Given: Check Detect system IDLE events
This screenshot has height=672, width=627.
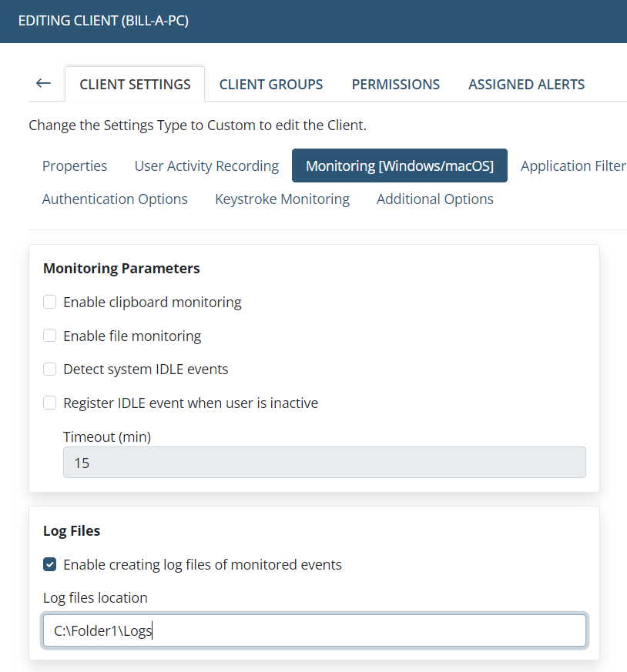Looking at the screenshot, I should click(50, 369).
